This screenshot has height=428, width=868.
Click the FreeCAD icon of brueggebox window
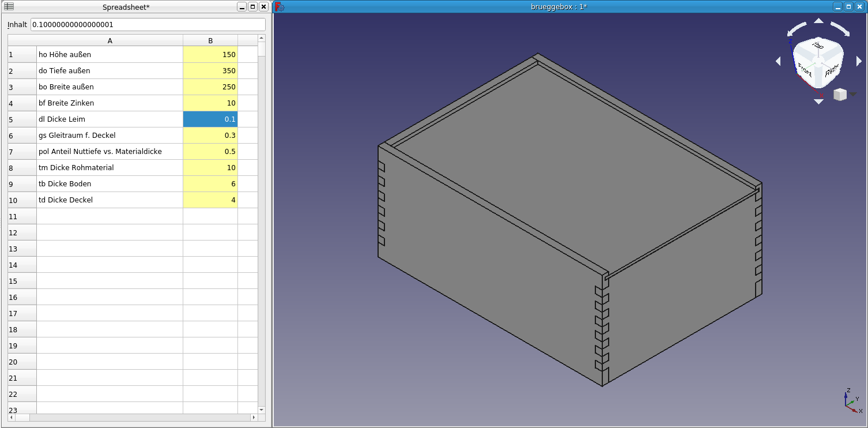[279, 7]
